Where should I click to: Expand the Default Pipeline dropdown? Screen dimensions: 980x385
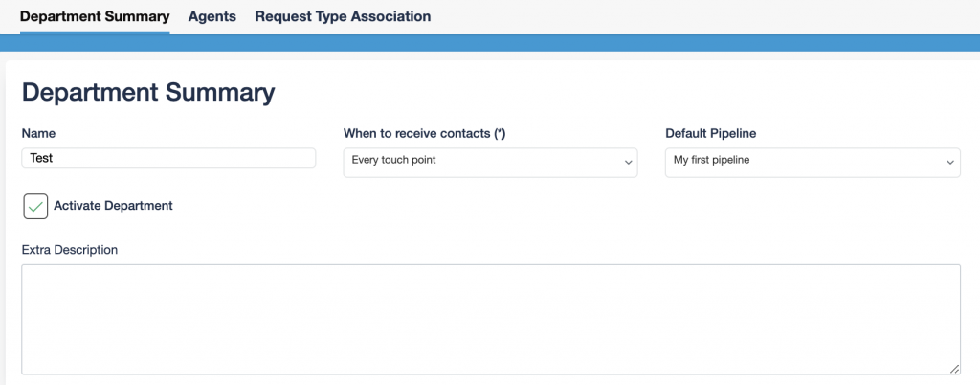(812, 162)
